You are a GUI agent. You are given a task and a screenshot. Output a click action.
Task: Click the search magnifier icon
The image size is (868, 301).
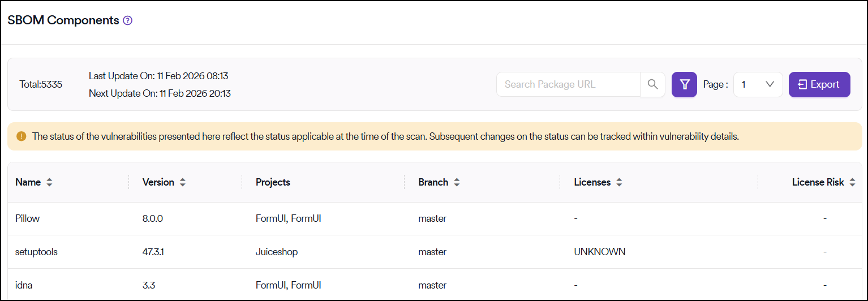pyautogui.click(x=652, y=84)
